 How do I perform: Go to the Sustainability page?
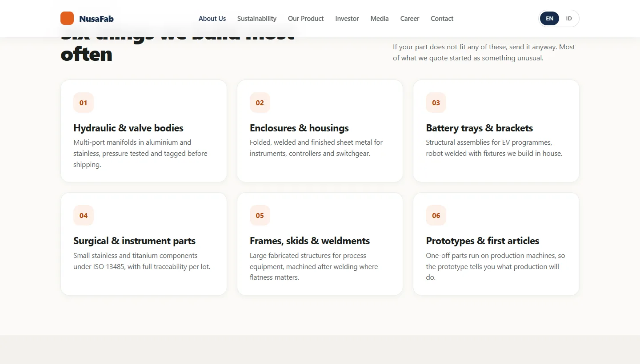(257, 19)
